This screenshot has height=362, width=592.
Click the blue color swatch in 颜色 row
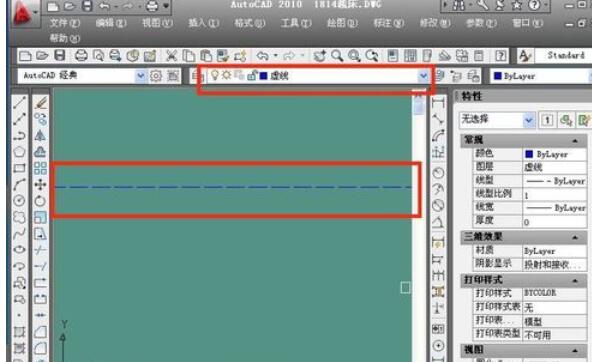click(529, 154)
